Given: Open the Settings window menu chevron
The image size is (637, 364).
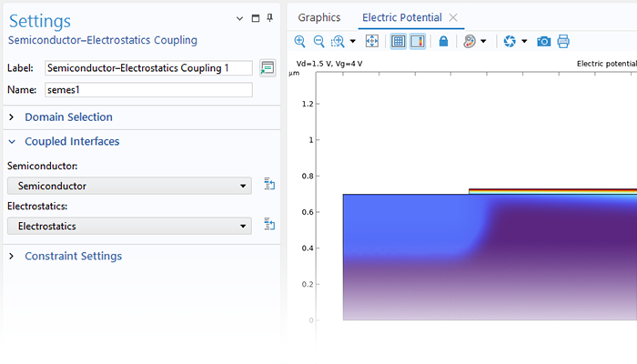Looking at the screenshot, I should (239, 18).
